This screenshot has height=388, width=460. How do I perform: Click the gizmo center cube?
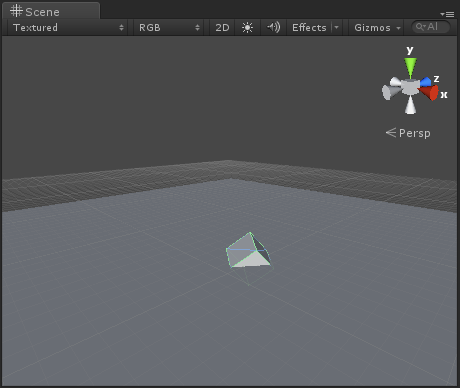410,87
